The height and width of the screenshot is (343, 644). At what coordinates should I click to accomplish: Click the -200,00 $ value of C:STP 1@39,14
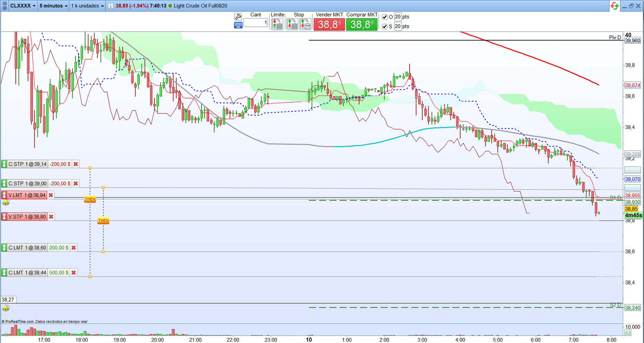[60, 164]
